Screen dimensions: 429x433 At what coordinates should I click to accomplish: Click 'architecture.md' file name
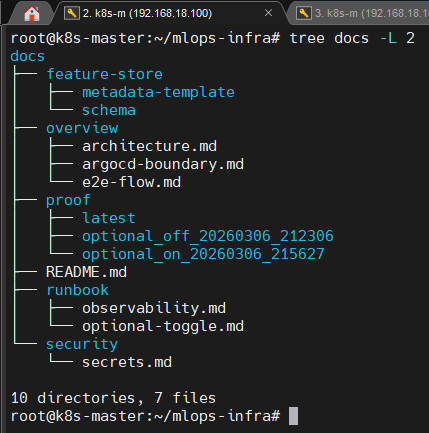tap(149, 146)
